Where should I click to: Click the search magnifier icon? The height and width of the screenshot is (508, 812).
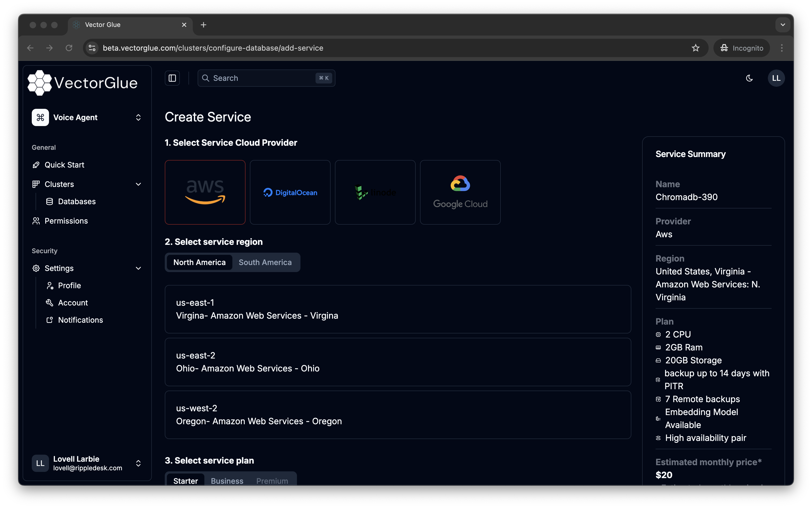pos(205,78)
